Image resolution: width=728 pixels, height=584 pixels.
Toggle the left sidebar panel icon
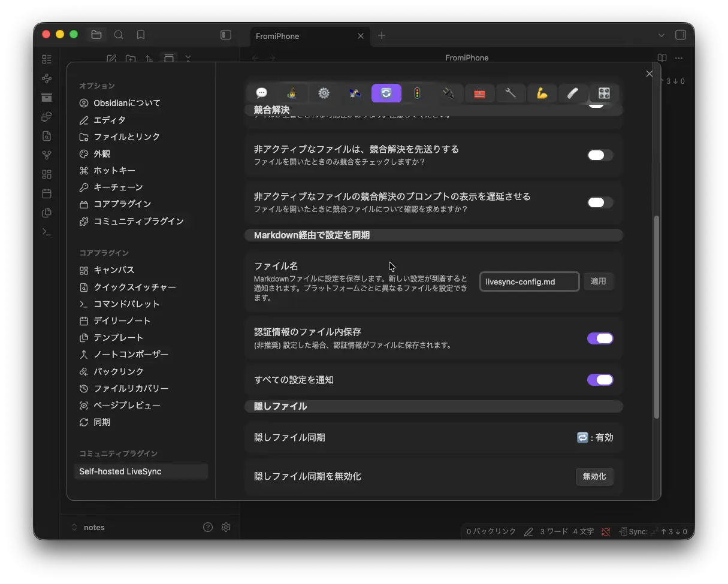click(226, 35)
